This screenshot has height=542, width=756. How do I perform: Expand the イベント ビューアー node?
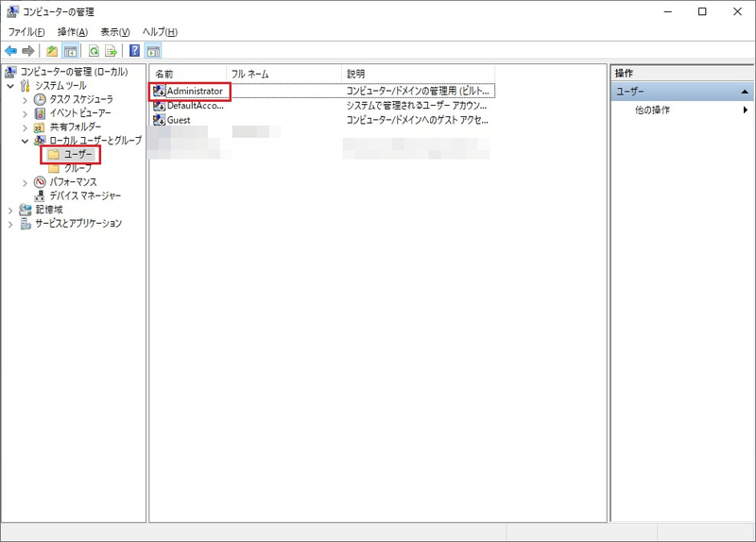[26, 113]
